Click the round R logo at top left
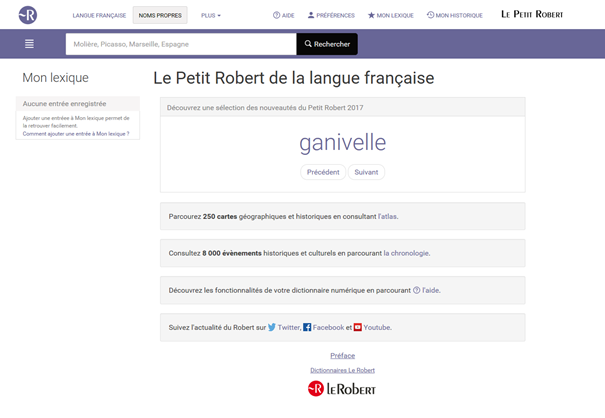The image size is (605, 418). pyautogui.click(x=28, y=15)
